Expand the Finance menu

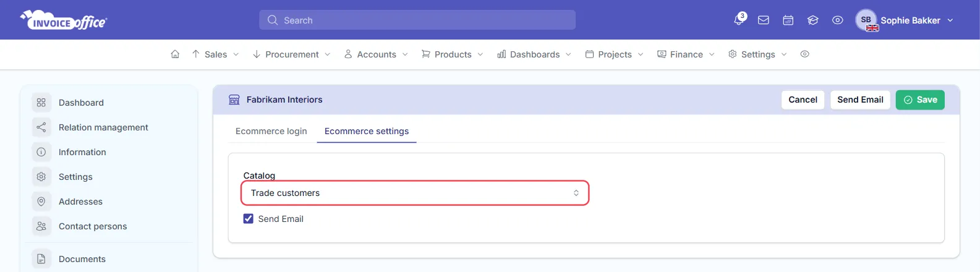point(686,54)
